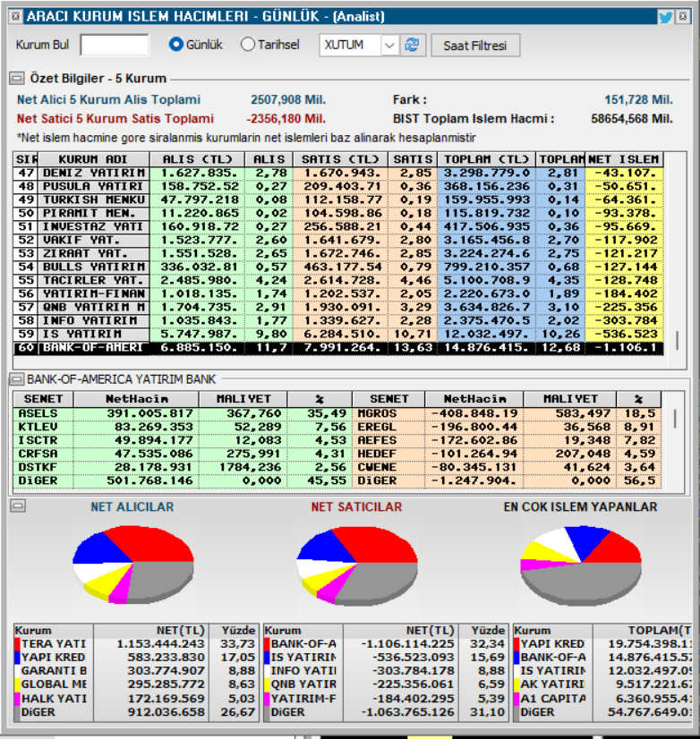Click the SIR column header
The image size is (700, 739).
click(x=26, y=159)
